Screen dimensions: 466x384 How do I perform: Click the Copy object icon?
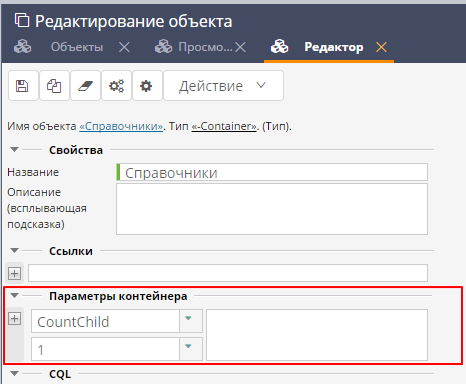click(54, 86)
